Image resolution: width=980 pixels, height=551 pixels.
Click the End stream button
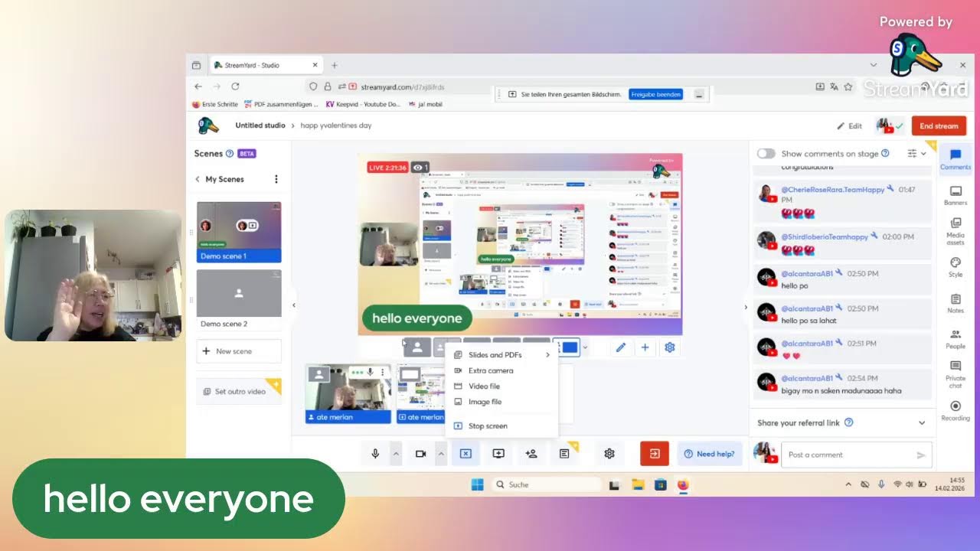coord(939,126)
